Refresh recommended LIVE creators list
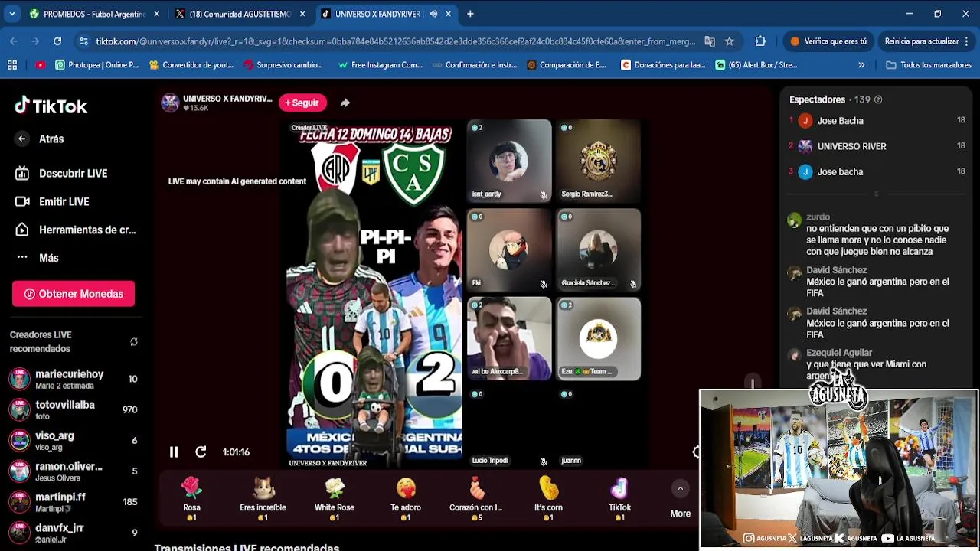 [134, 342]
